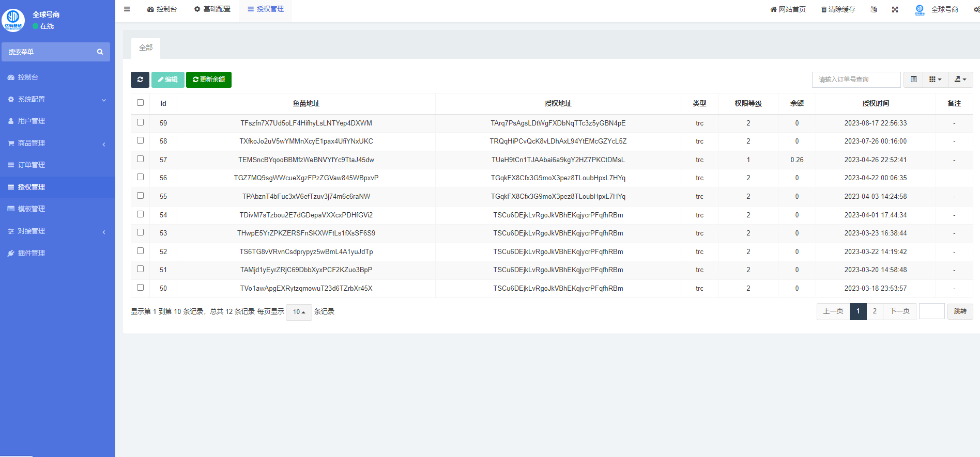
Task: Go to page 2 of the records
Action: pos(875,311)
